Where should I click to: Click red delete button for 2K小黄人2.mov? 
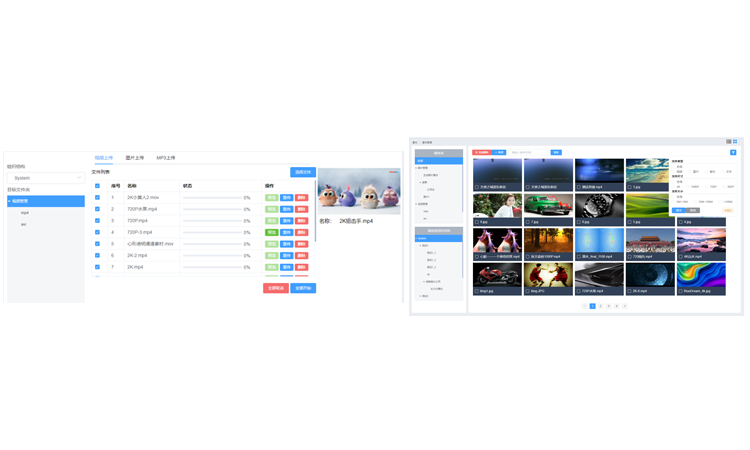pos(301,198)
